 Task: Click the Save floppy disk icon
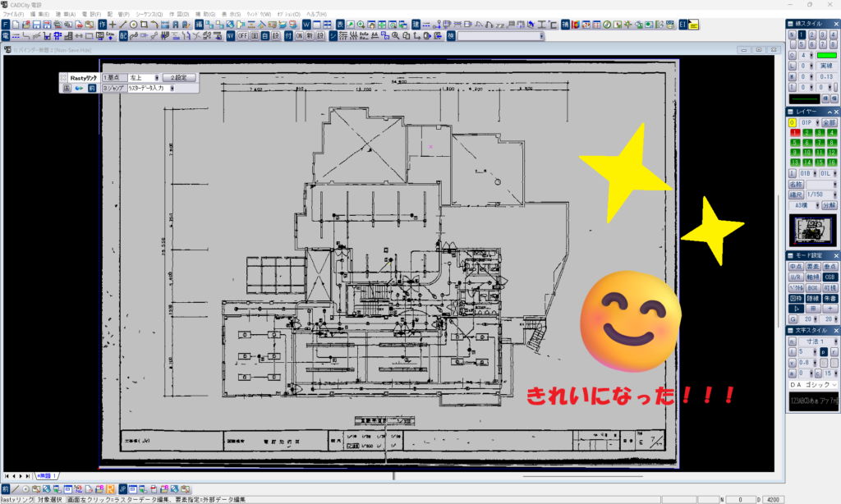pyautogui.click(x=36, y=25)
